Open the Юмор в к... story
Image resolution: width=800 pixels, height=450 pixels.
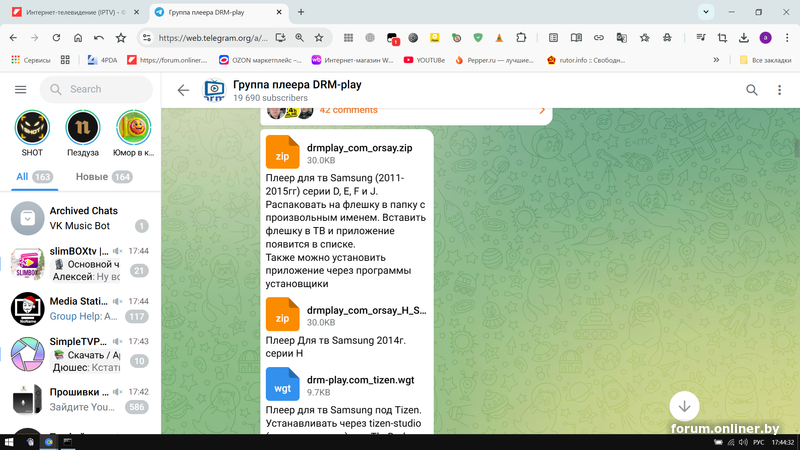tap(133, 133)
